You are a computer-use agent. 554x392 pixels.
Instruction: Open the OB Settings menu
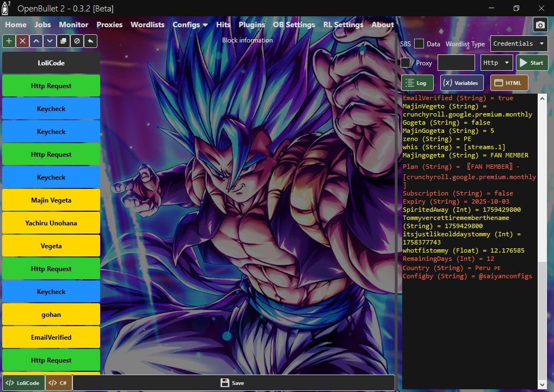tap(294, 24)
